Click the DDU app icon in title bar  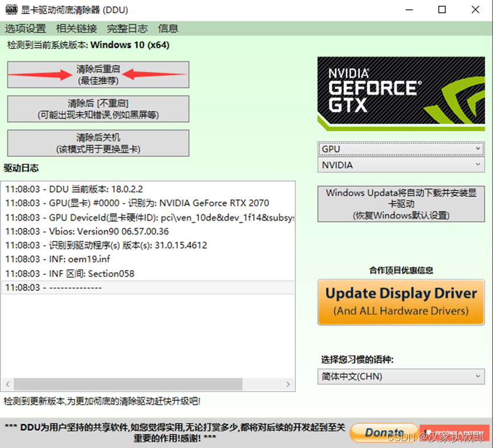click(11, 10)
